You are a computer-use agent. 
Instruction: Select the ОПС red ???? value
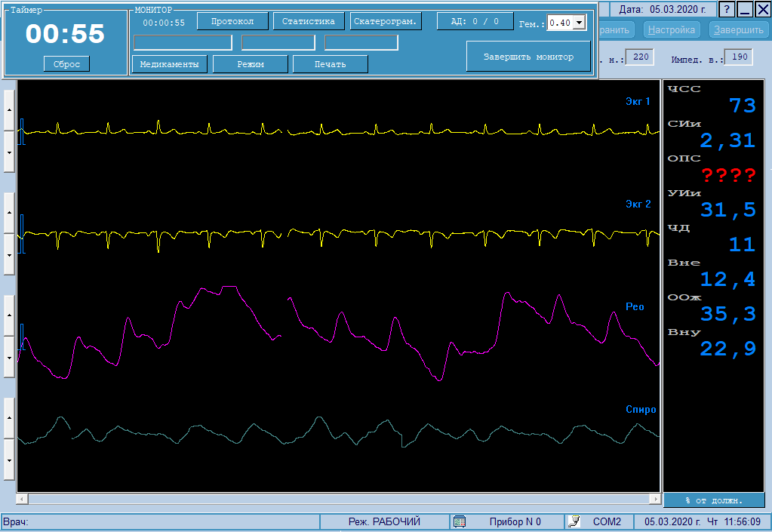(x=729, y=175)
